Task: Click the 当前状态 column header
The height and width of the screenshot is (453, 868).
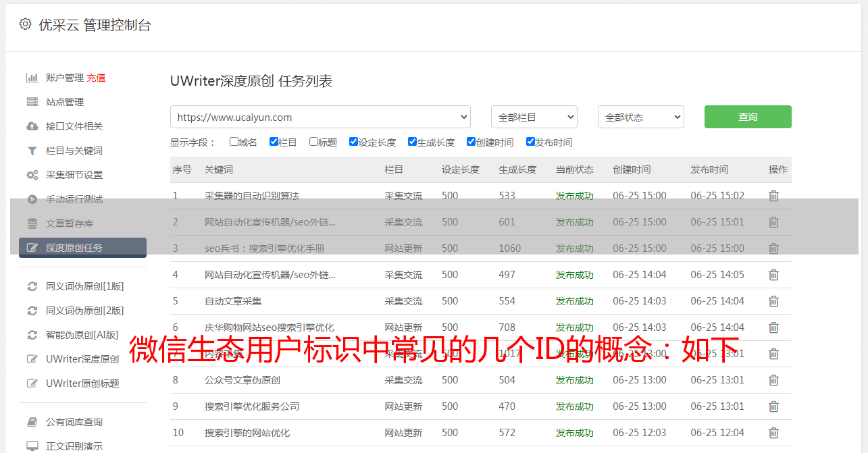Action: coord(575,169)
